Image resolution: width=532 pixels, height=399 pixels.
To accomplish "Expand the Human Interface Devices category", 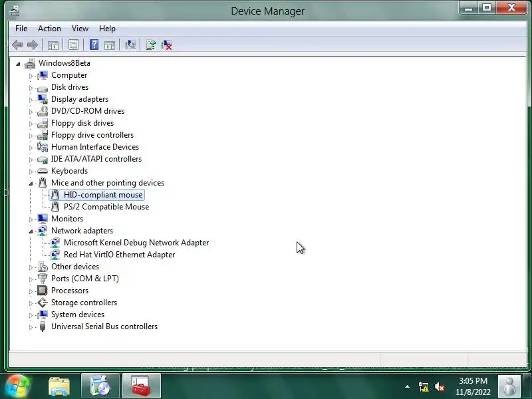I will click(31, 148).
